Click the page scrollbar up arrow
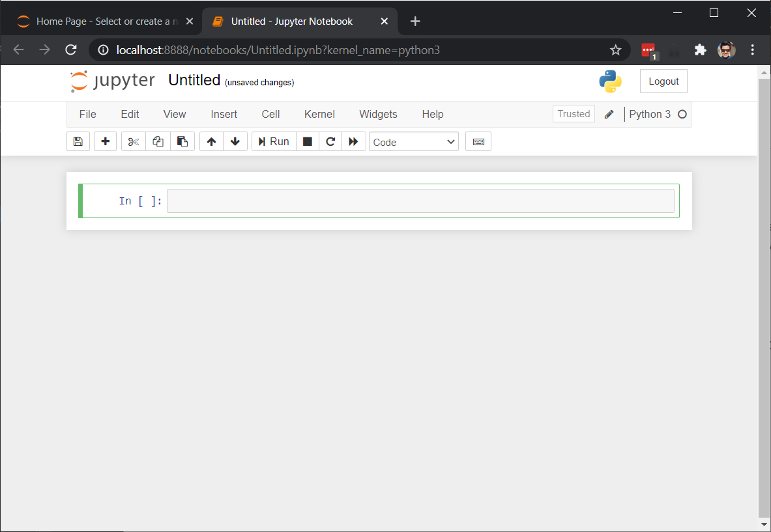This screenshot has height=532, width=771. (x=764, y=73)
